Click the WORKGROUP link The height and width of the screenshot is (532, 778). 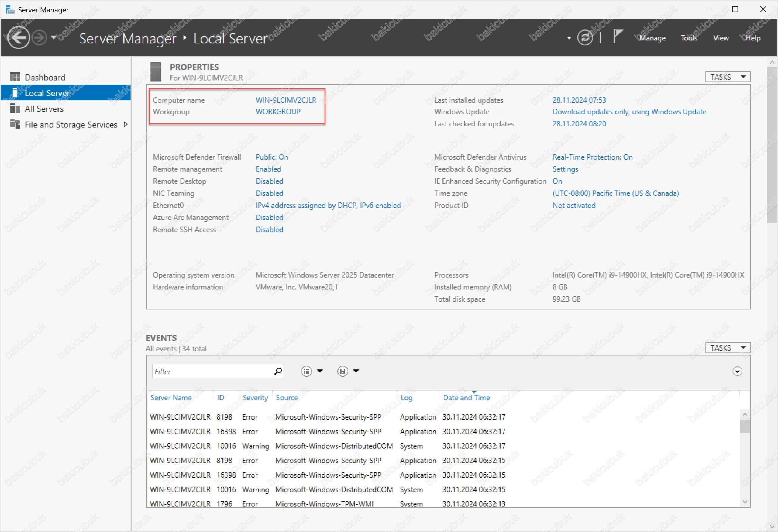[278, 112]
